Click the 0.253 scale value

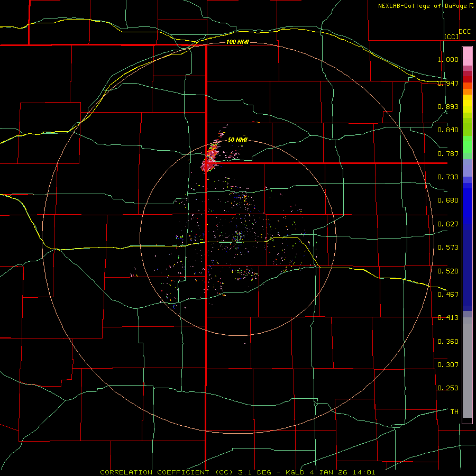[x=448, y=388]
